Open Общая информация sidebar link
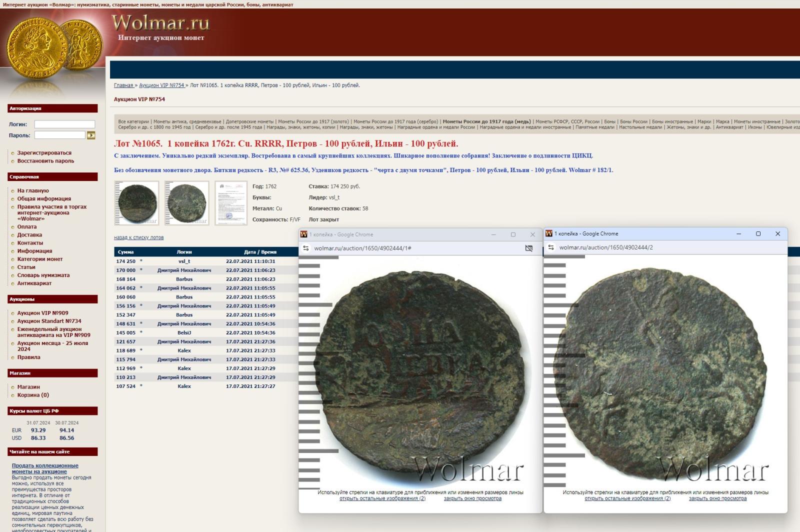800x532 pixels. coord(44,198)
